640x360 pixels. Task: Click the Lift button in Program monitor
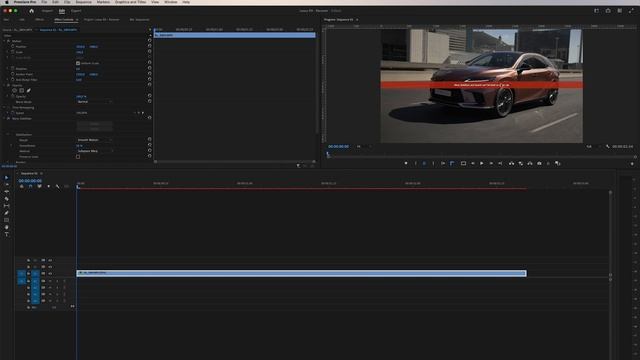(511, 163)
